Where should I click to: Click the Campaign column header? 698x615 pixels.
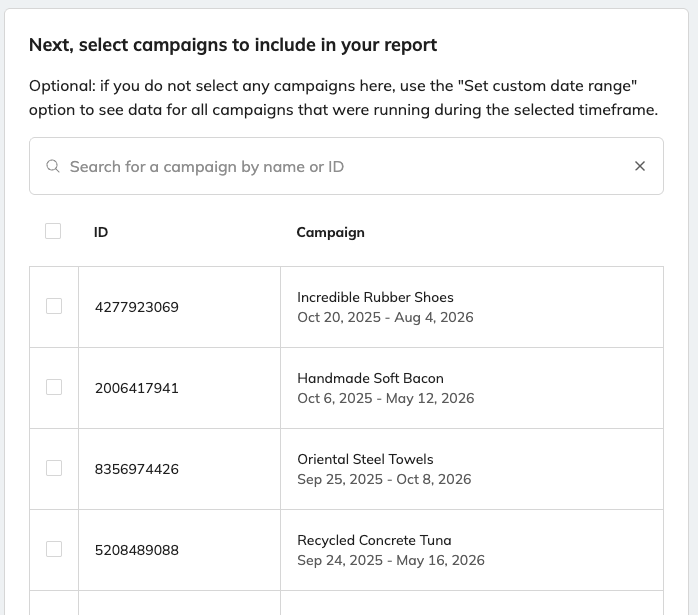pyautogui.click(x=330, y=232)
